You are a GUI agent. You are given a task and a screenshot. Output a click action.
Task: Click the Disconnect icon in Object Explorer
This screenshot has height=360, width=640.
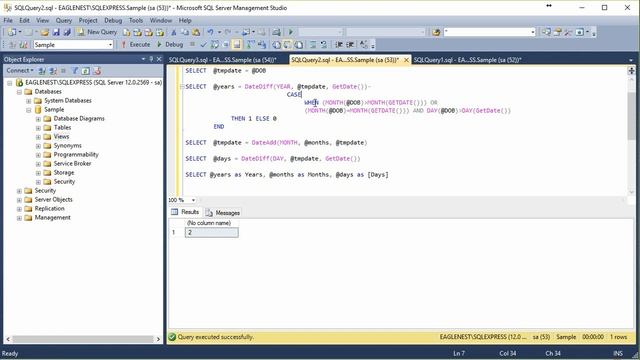tap(53, 71)
